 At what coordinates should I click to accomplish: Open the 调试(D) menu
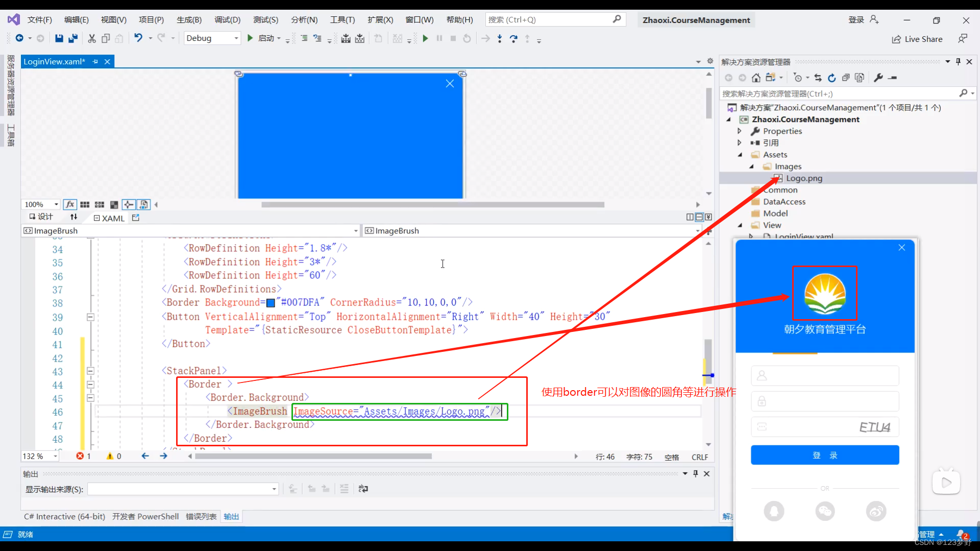(x=227, y=20)
